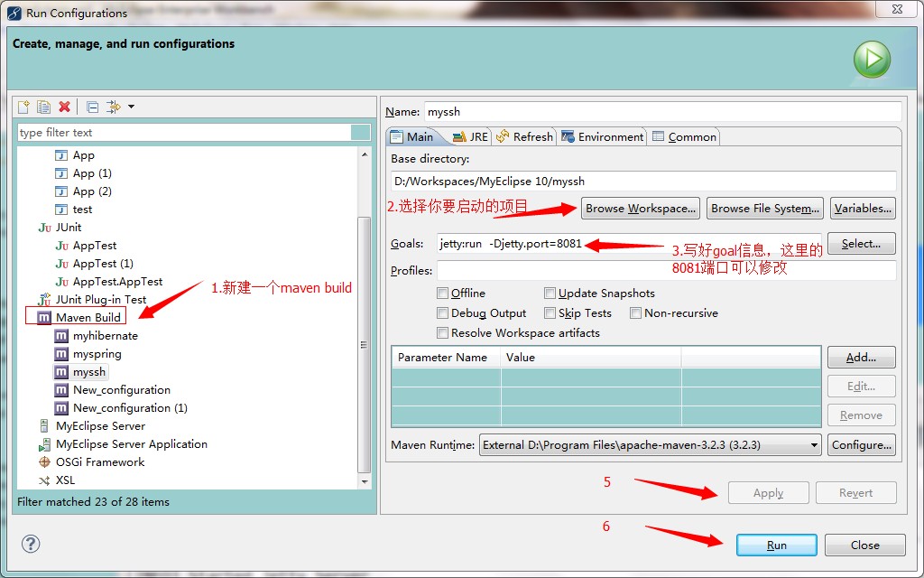Delete the selected launch configuration
Screen dimensions: 924x578
coord(64,107)
